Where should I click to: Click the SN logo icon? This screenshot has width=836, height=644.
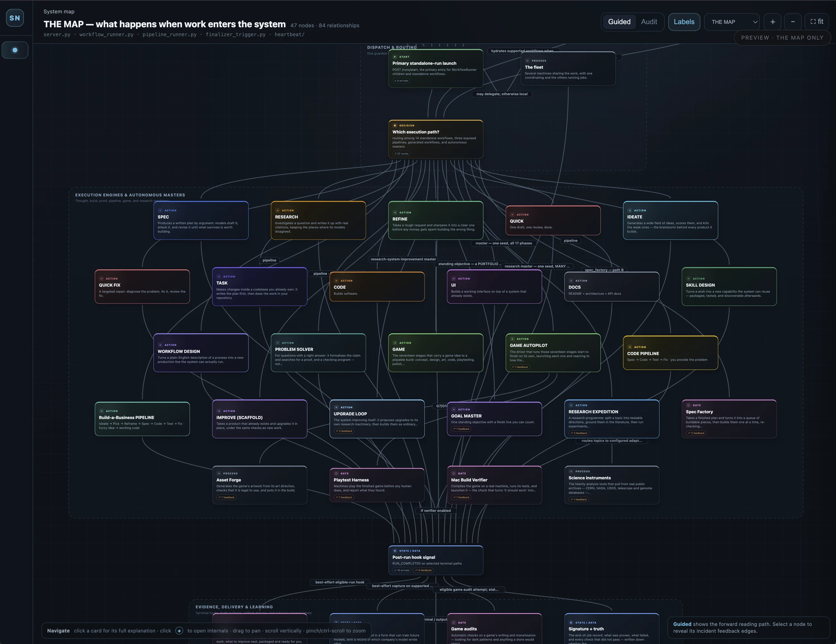pyautogui.click(x=14, y=18)
